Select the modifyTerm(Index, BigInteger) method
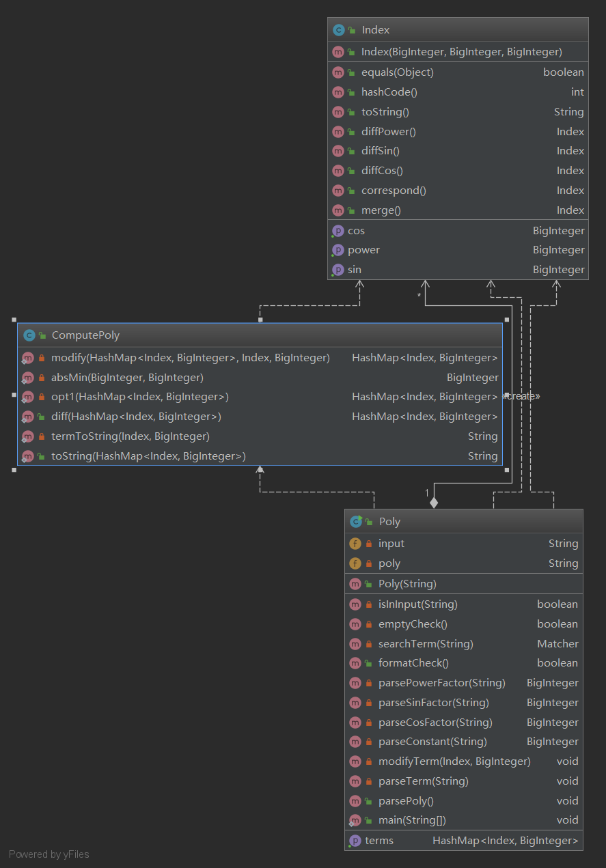The width and height of the screenshot is (606, 868). [x=464, y=761]
